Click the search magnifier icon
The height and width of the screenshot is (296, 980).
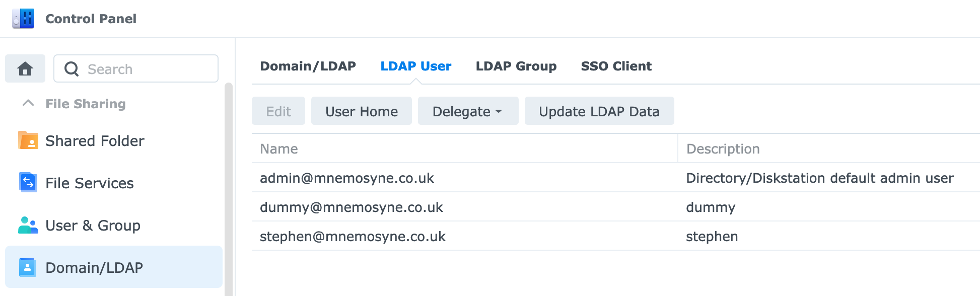(x=72, y=69)
